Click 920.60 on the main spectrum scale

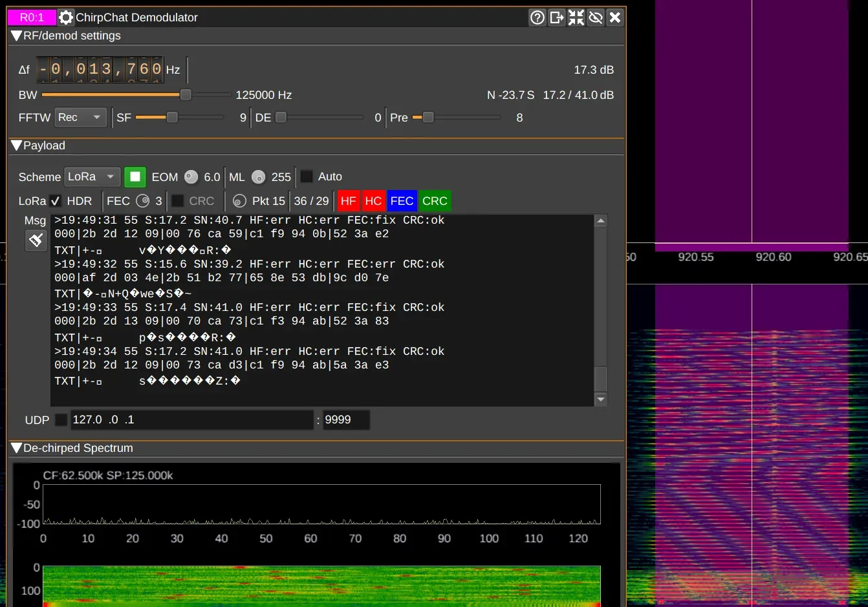tap(774, 257)
